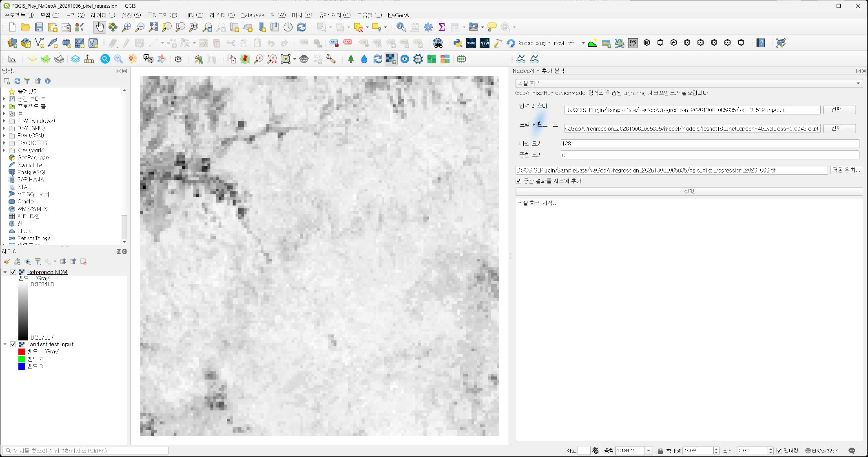868x457 pixels.
Task: Select the Pan Map hand tool
Action: click(100, 27)
